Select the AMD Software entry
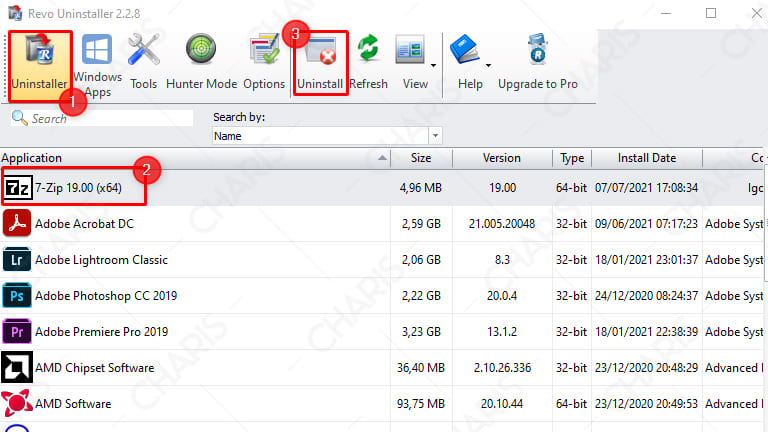 (73, 404)
